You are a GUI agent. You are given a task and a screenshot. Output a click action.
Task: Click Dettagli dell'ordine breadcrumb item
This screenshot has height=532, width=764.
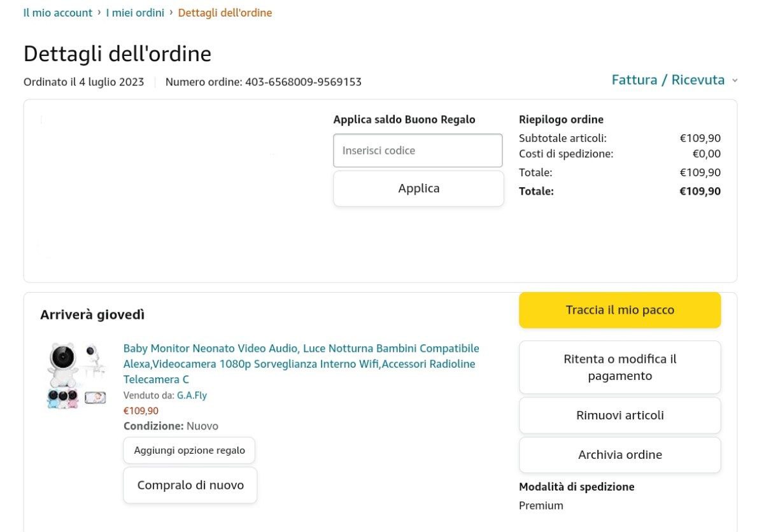pyautogui.click(x=225, y=13)
